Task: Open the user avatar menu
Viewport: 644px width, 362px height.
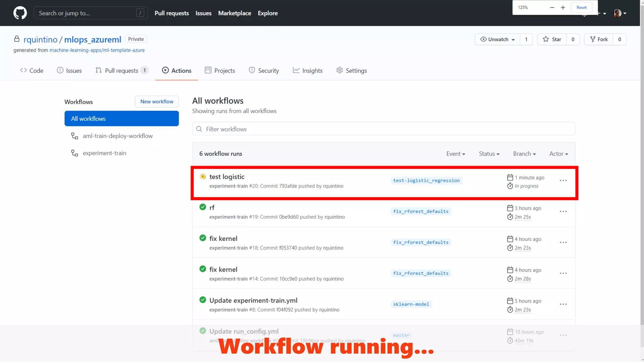Action: coord(620,13)
